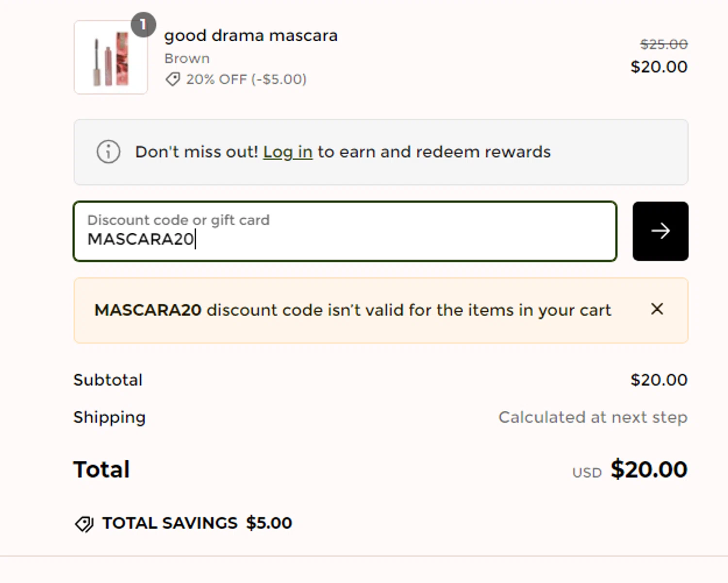Click the 20% OFF (-$5.00) discount text
The height and width of the screenshot is (583, 728).
click(246, 79)
